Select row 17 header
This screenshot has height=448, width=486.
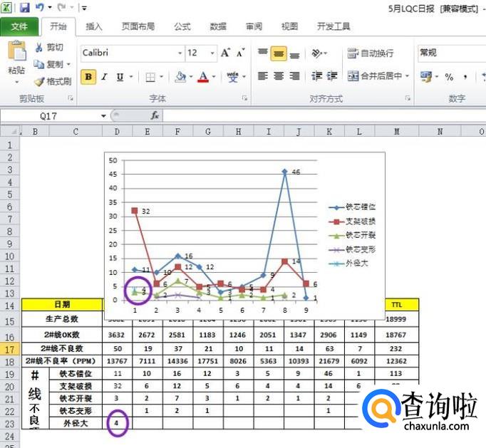[x=9, y=350]
